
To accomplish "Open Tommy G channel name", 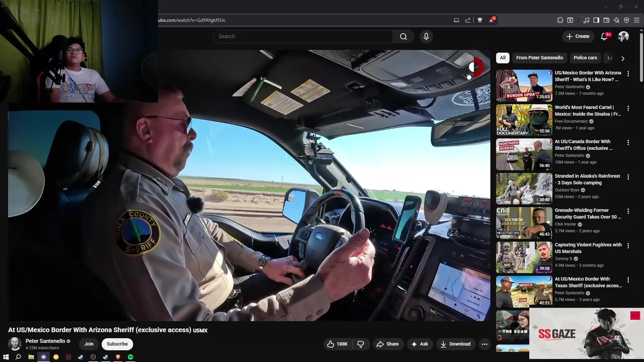I will [x=563, y=258].
